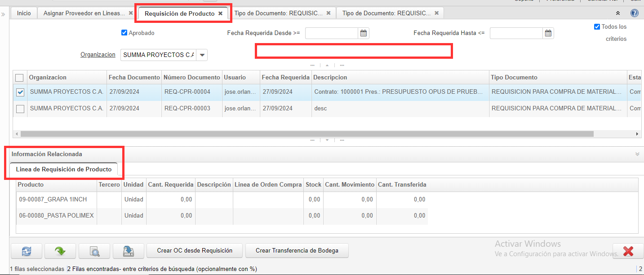Collapse the Información Relacionada panel
The image size is (644, 275).
[637, 154]
